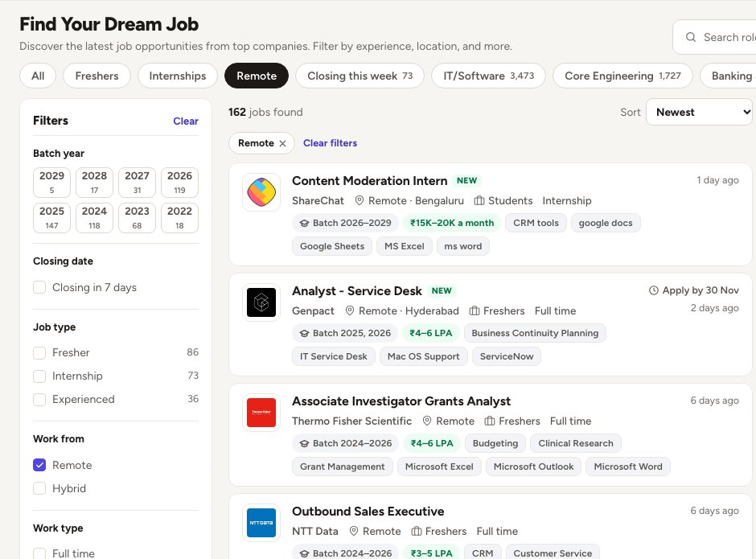Click Clear in the Filters panel
Image resolution: width=756 pixels, height=559 pixels.
tap(186, 121)
